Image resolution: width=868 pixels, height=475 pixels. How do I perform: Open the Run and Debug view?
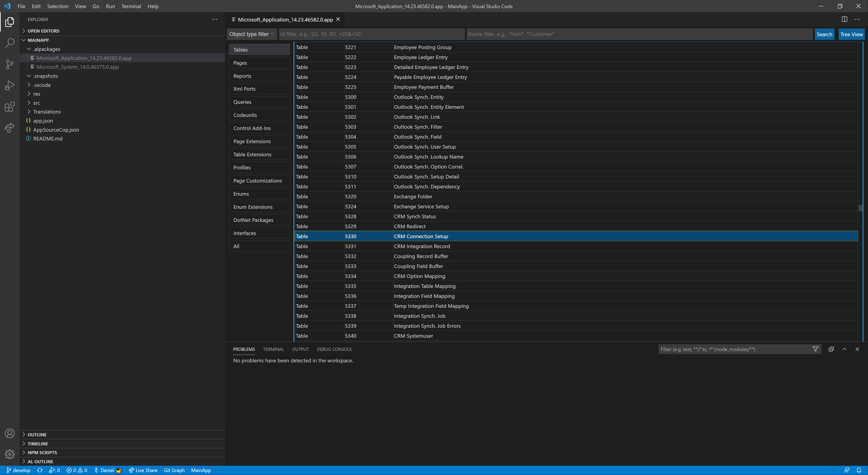9,85
